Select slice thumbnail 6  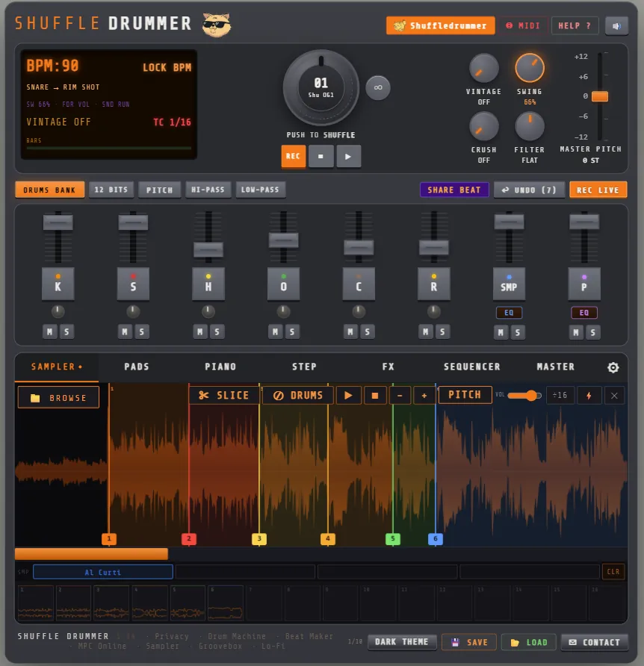click(x=226, y=603)
